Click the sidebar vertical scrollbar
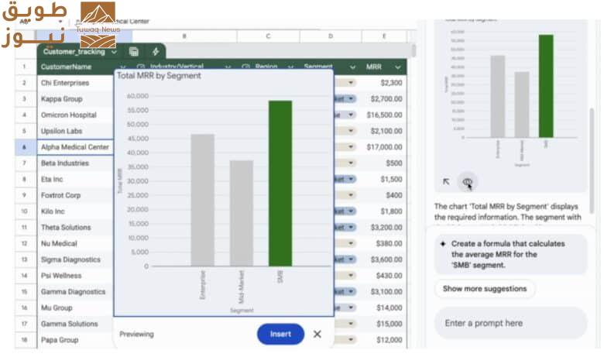Screen dimensions: 604x364 [x=592, y=160]
